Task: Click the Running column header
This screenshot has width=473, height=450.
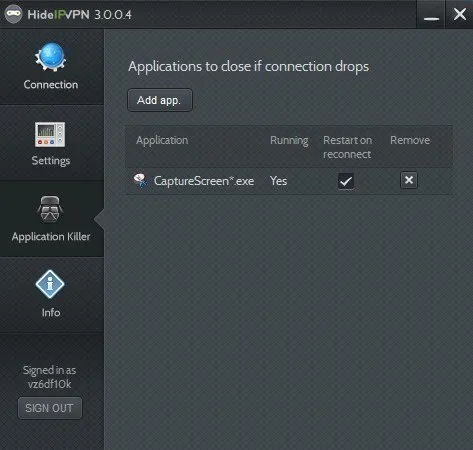Action: [289, 140]
